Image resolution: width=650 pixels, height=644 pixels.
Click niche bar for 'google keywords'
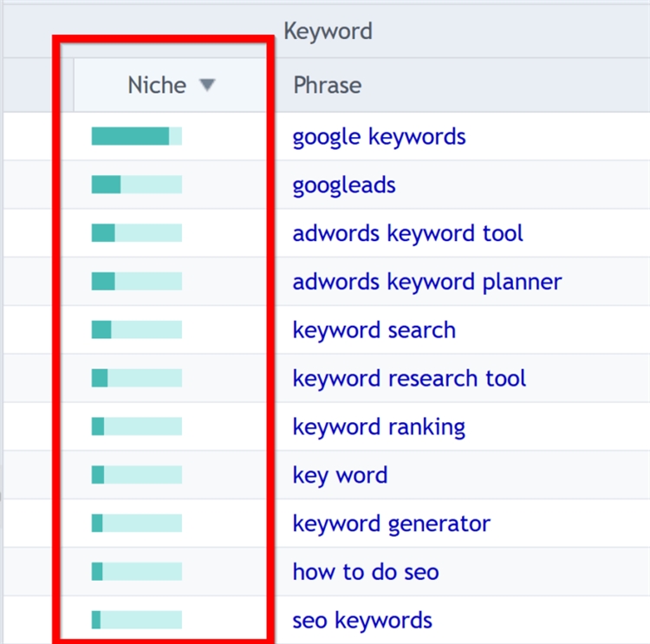click(137, 136)
